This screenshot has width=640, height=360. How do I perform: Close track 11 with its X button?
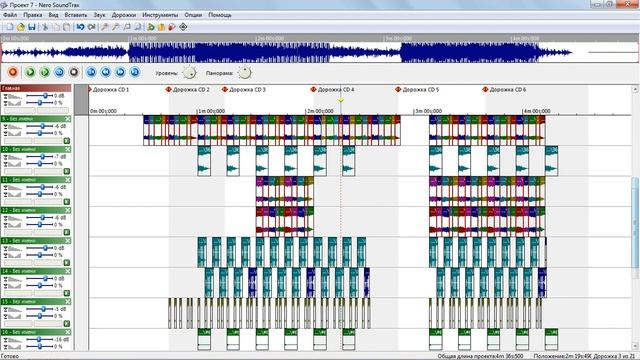click(68, 180)
